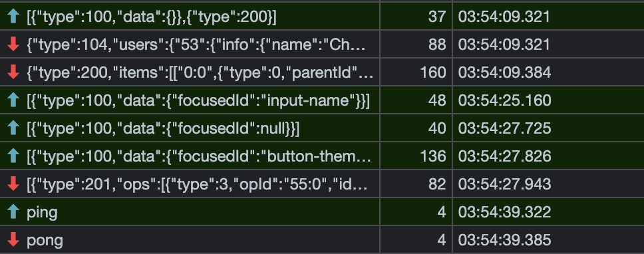Click the up arrow icon of the input-name row

pos(13,100)
